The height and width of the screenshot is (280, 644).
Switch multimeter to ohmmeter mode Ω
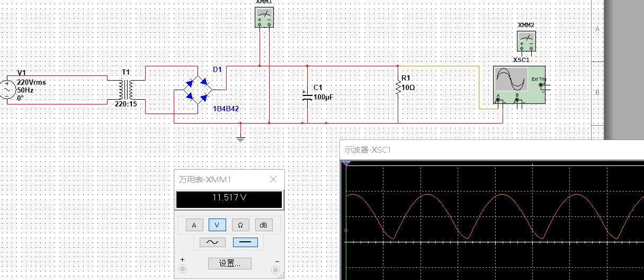coord(240,225)
